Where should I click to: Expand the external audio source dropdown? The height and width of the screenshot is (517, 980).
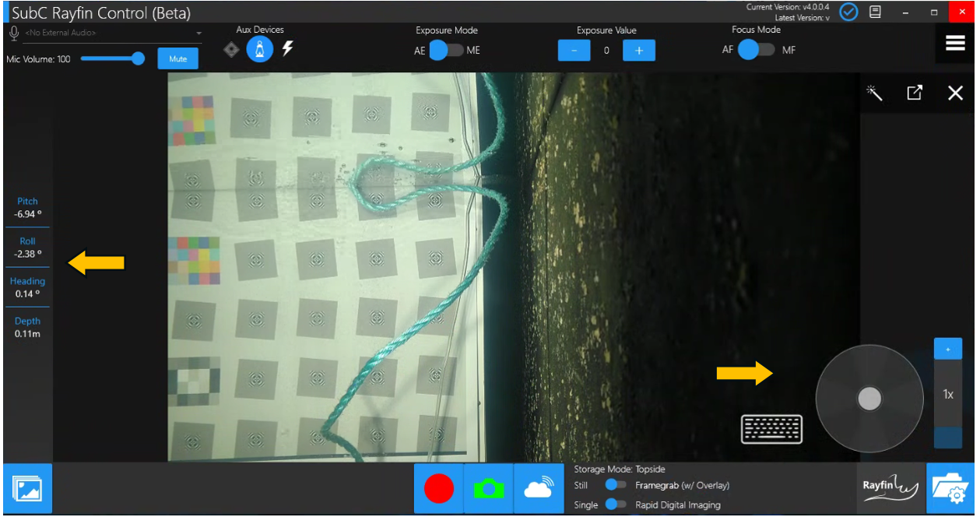198,33
